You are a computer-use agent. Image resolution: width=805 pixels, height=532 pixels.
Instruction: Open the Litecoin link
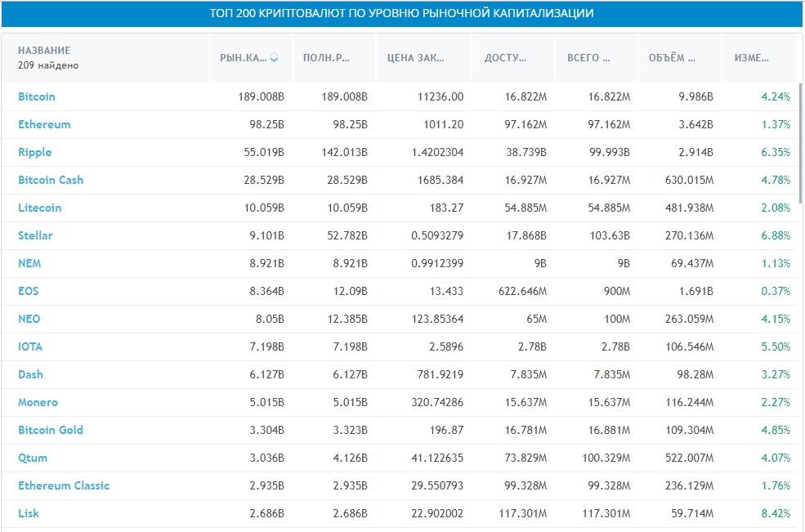coord(39,208)
